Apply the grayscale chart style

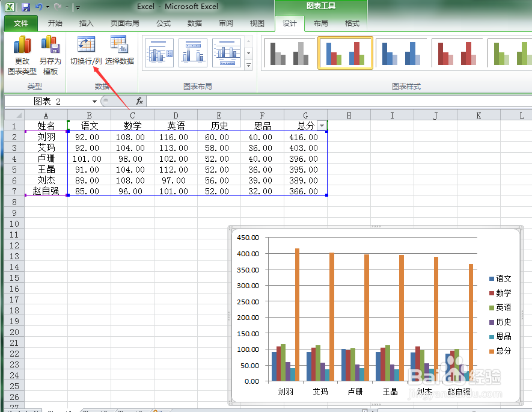289,53
